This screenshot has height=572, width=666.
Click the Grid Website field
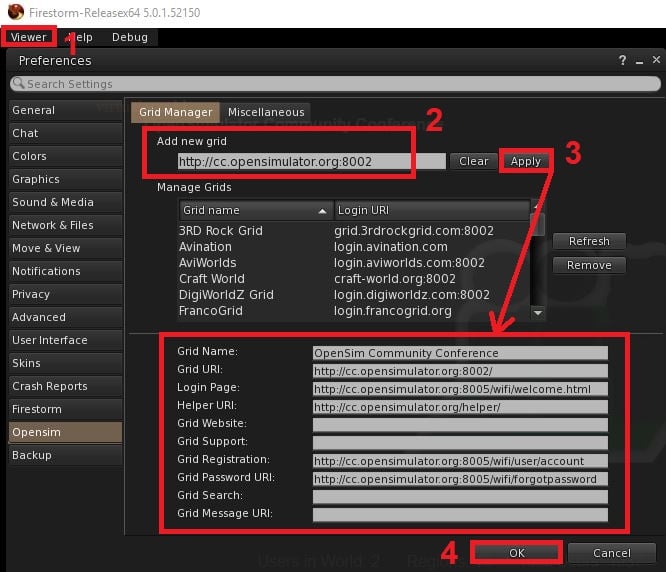click(x=460, y=425)
